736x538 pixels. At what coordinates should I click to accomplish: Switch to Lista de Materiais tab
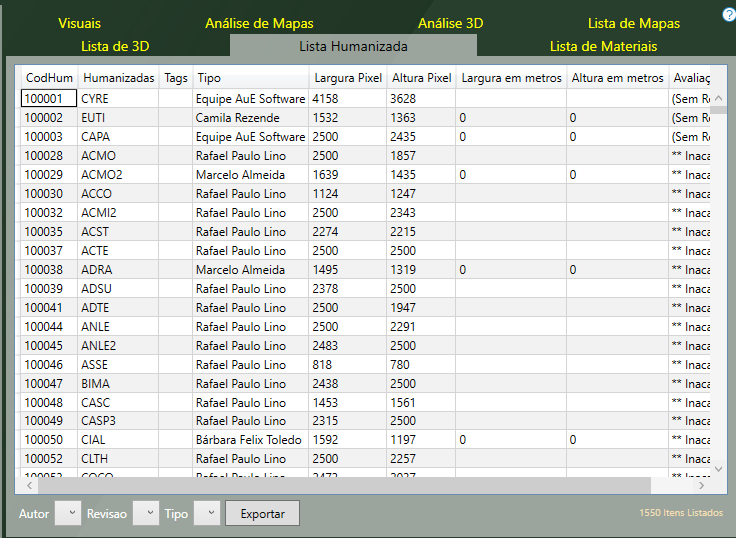[603, 46]
